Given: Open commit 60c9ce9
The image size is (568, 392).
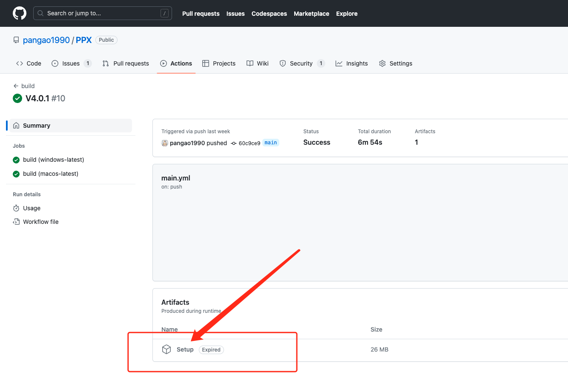Looking at the screenshot, I should click(x=250, y=143).
